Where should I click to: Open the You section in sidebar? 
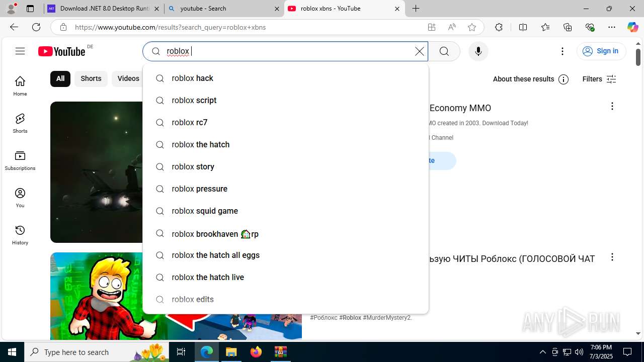[20, 198]
